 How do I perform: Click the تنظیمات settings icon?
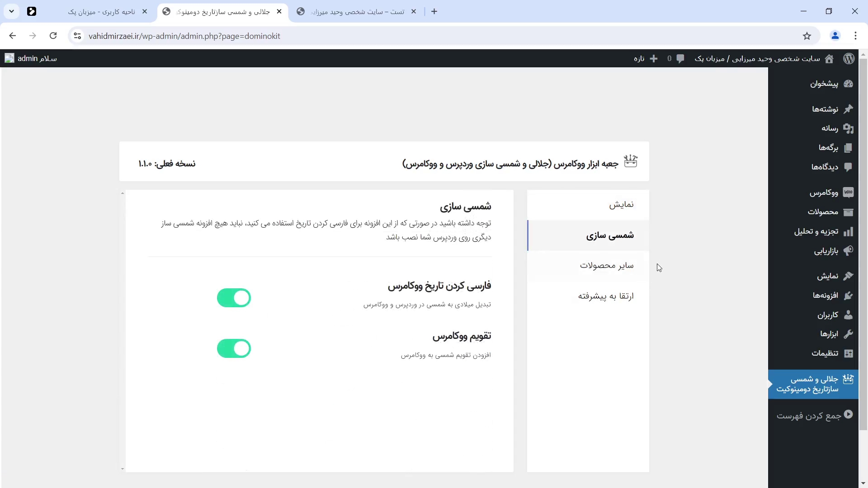[x=848, y=353]
